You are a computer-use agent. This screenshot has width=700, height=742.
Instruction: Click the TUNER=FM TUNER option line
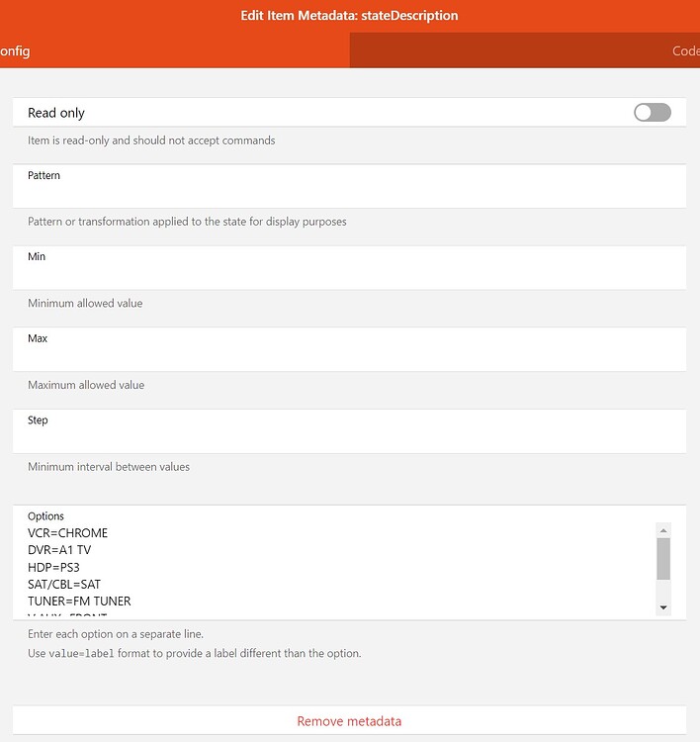click(x=79, y=601)
